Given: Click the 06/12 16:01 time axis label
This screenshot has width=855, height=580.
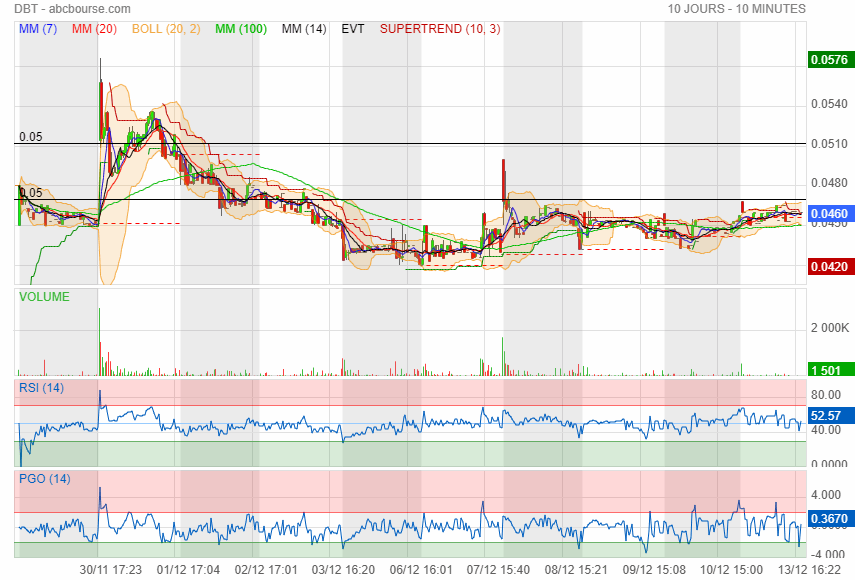Looking at the screenshot, I should [x=421, y=570].
